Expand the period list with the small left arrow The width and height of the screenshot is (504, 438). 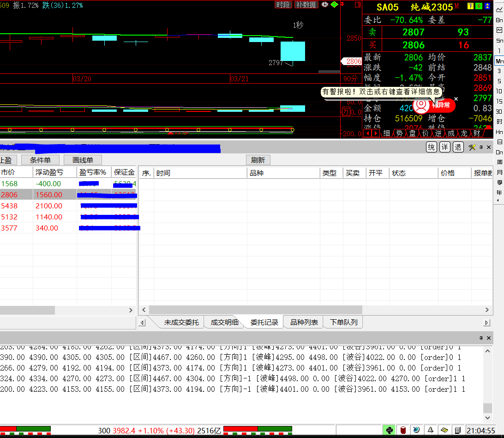pos(499,201)
